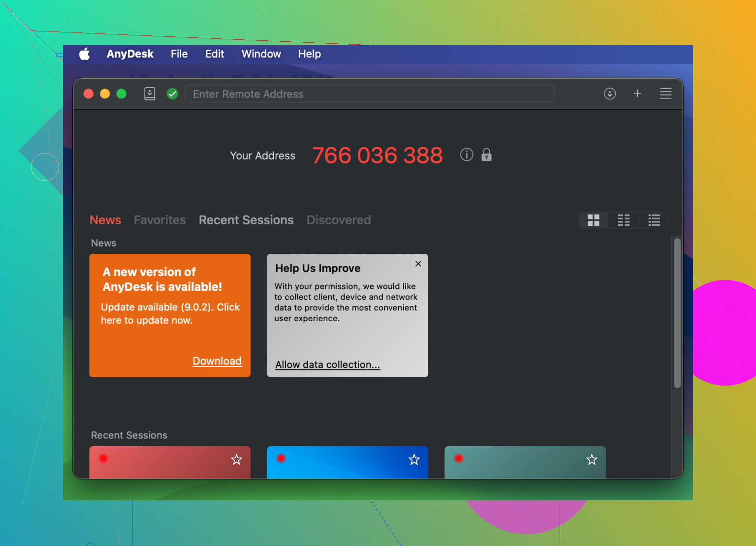Select the tile grid view mode
This screenshot has height=546, width=756.
tap(594, 220)
